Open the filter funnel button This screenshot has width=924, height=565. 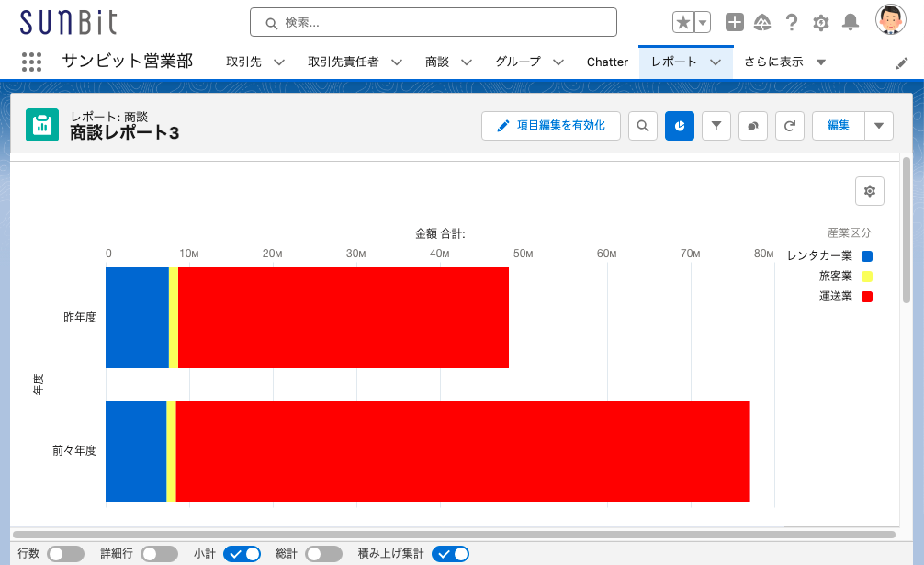tap(716, 126)
